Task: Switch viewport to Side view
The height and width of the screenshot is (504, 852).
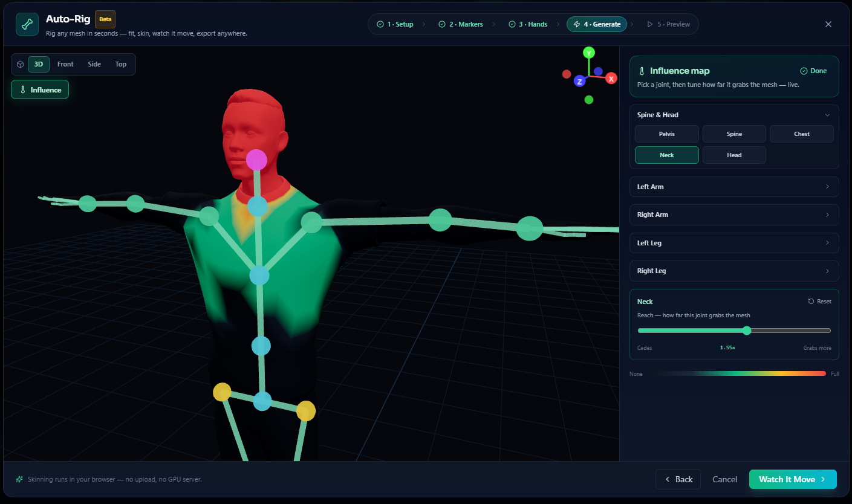Action: pos(94,64)
